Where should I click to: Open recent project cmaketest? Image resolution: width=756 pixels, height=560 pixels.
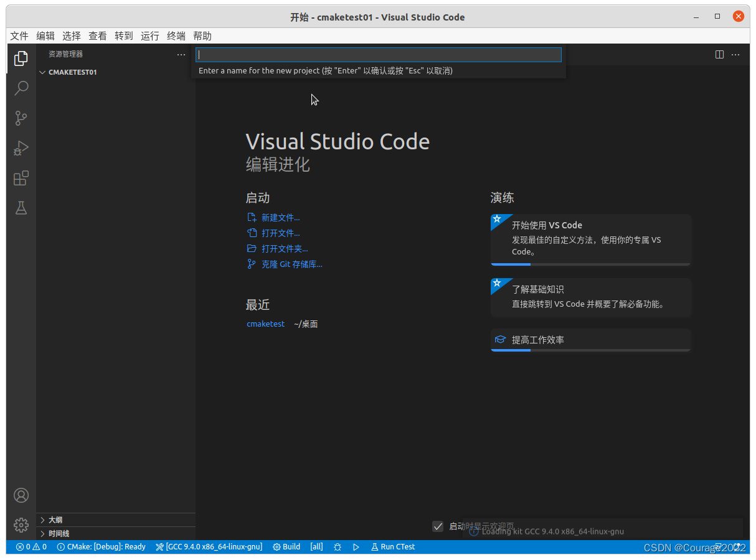(x=266, y=324)
